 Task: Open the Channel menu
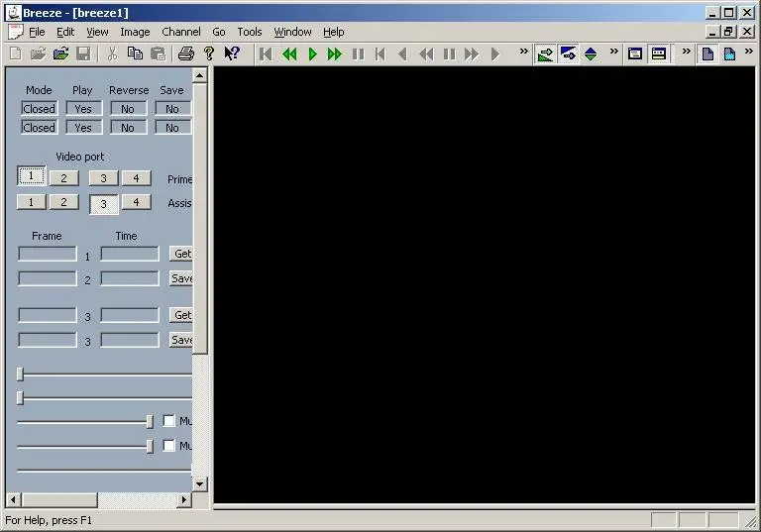point(181,32)
